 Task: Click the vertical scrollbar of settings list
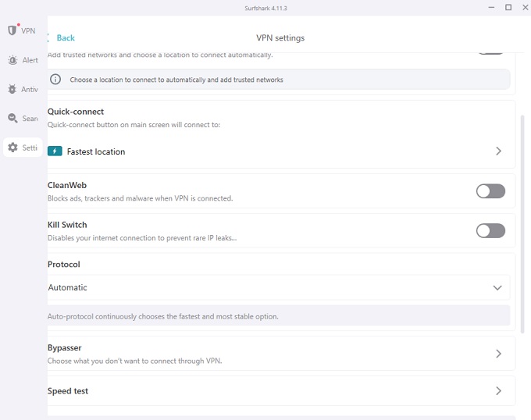pos(522,224)
